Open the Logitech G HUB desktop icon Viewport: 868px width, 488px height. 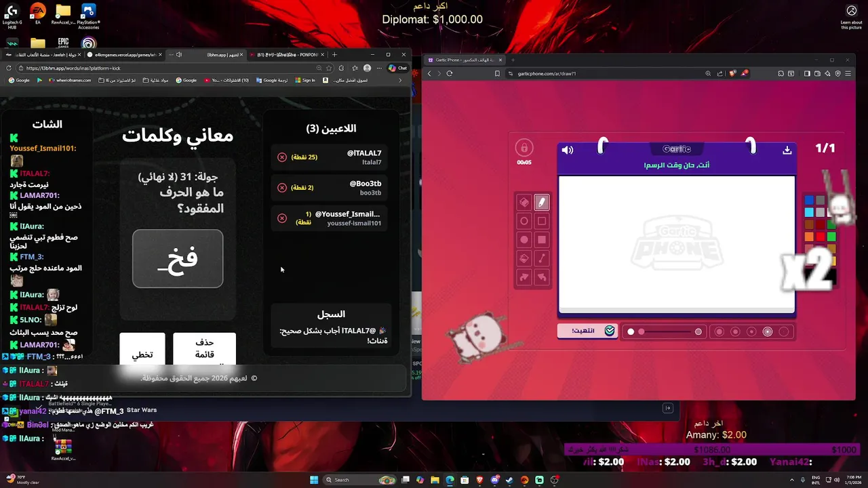click(12, 17)
